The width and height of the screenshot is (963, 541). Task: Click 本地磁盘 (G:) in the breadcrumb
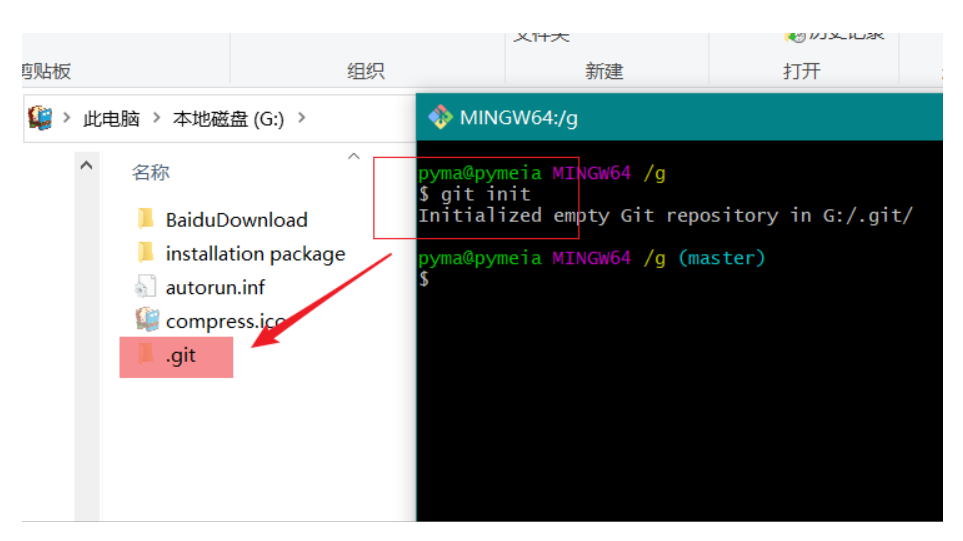click(x=228, y=119)
